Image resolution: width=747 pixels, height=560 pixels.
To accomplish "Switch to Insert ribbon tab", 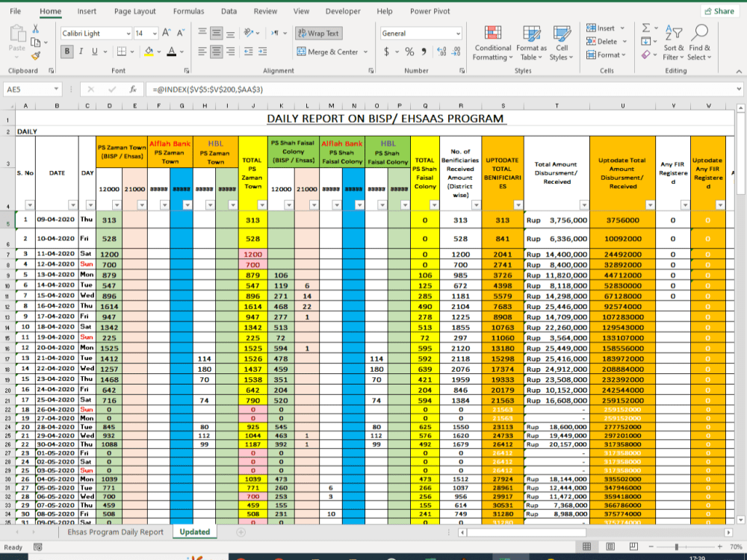I will pos(87,11).
